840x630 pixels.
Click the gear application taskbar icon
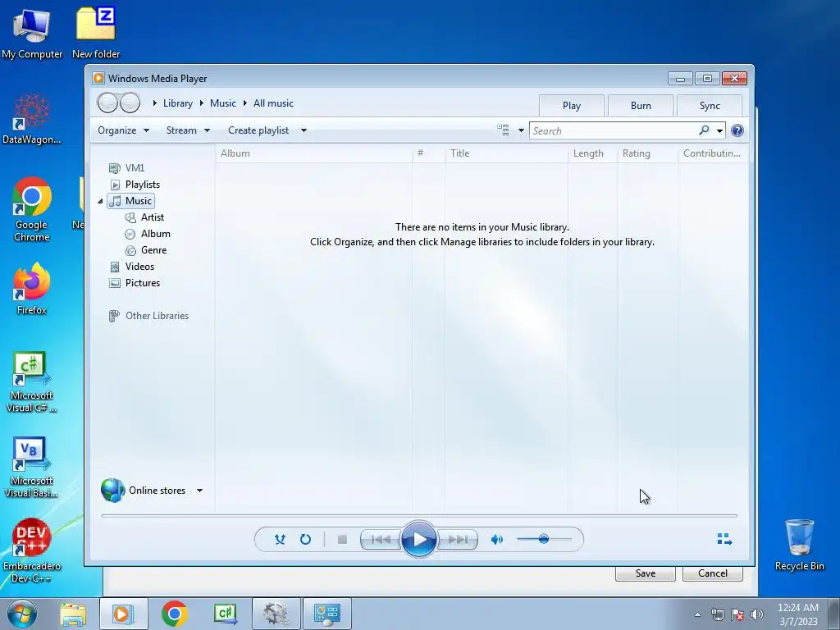(276, 614)
